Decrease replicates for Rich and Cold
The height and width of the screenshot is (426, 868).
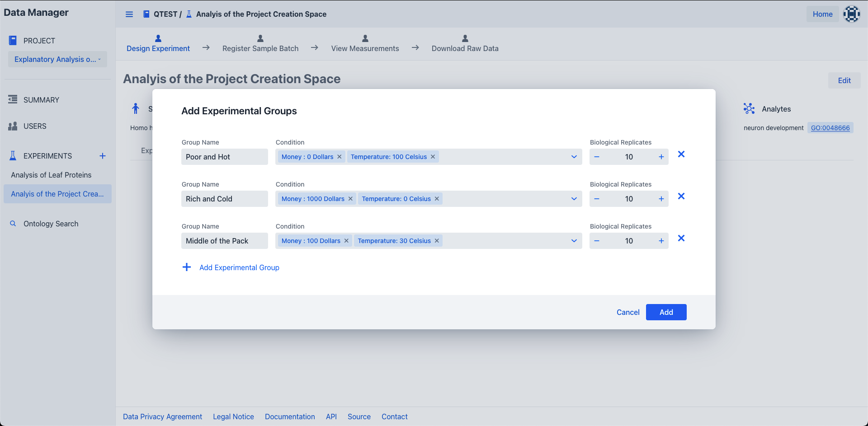click(597, 199)
